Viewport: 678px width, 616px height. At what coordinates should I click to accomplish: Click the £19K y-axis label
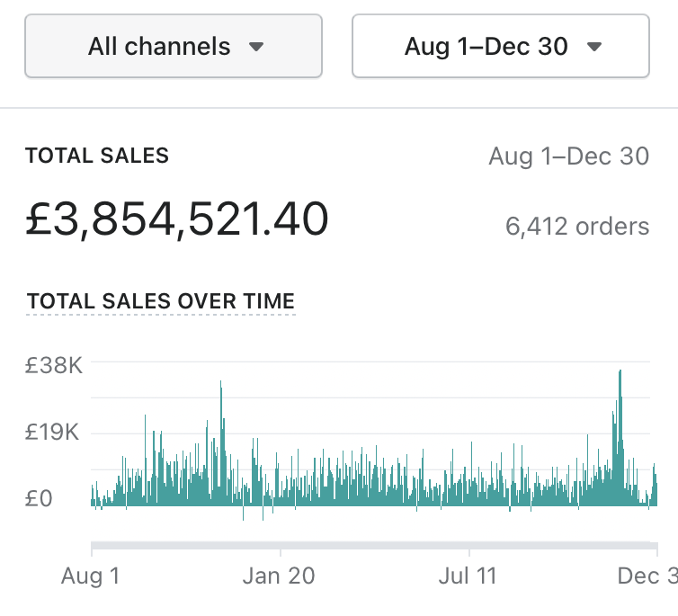[53, 433]
